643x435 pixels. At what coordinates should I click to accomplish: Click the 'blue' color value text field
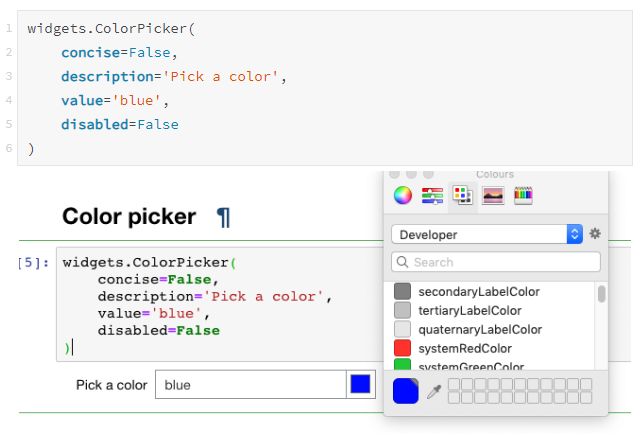coord(251,385)
